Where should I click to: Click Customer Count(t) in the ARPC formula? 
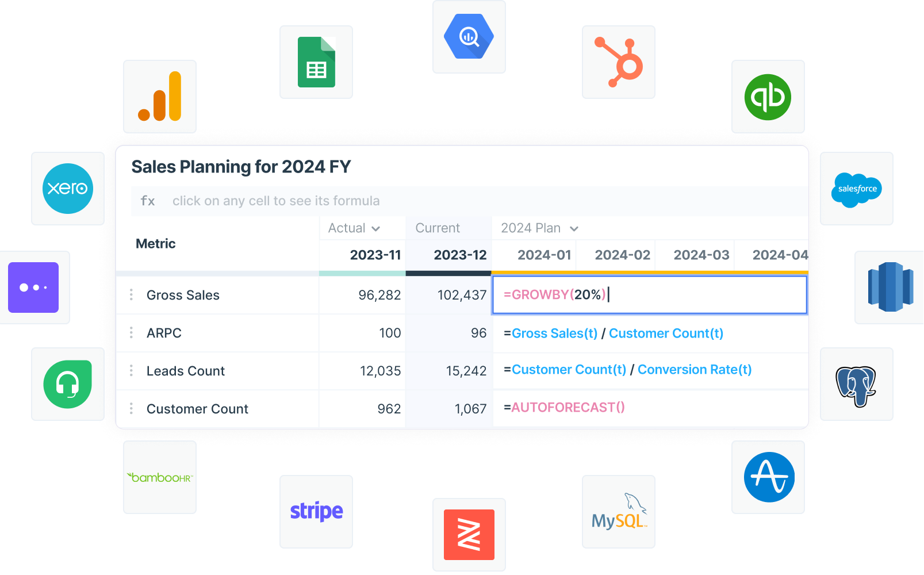(x=666, y=333)
